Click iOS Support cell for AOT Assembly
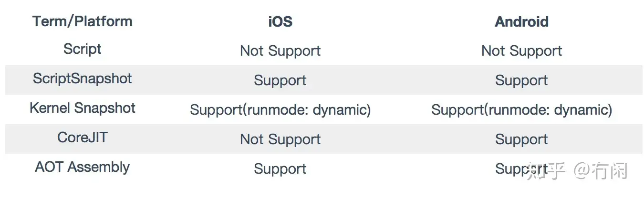644x197 pixels. click(x=280, y=169)
